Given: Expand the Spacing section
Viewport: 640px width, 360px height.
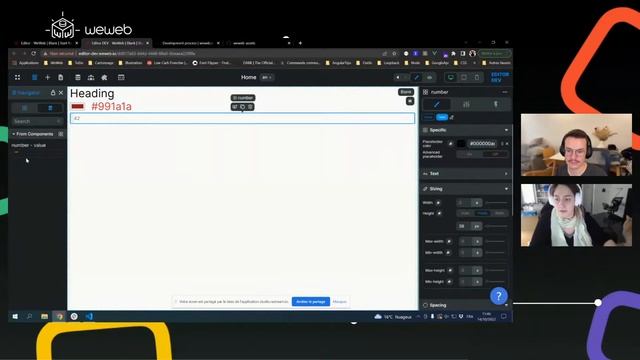Looking at the screenshot, I should click(x=466, y=305).
